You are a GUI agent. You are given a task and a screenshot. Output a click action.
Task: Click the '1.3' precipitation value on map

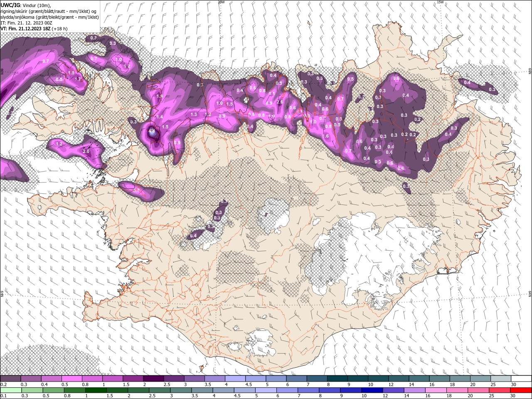click(194, 114)
